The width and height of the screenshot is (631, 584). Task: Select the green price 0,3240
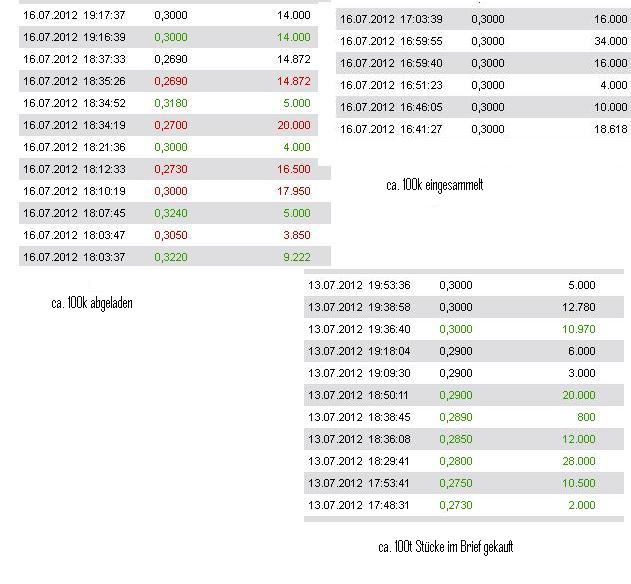(x=171, y=213)
